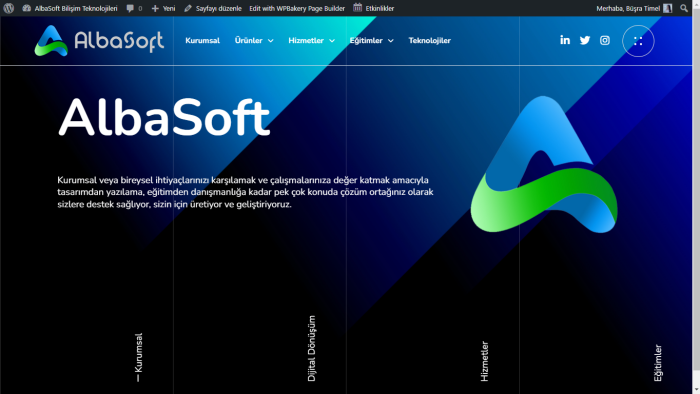The image size is (700, 394).
Task: Click the calendar icon beside Etkinlikler
Action: [x=358, y=8]
